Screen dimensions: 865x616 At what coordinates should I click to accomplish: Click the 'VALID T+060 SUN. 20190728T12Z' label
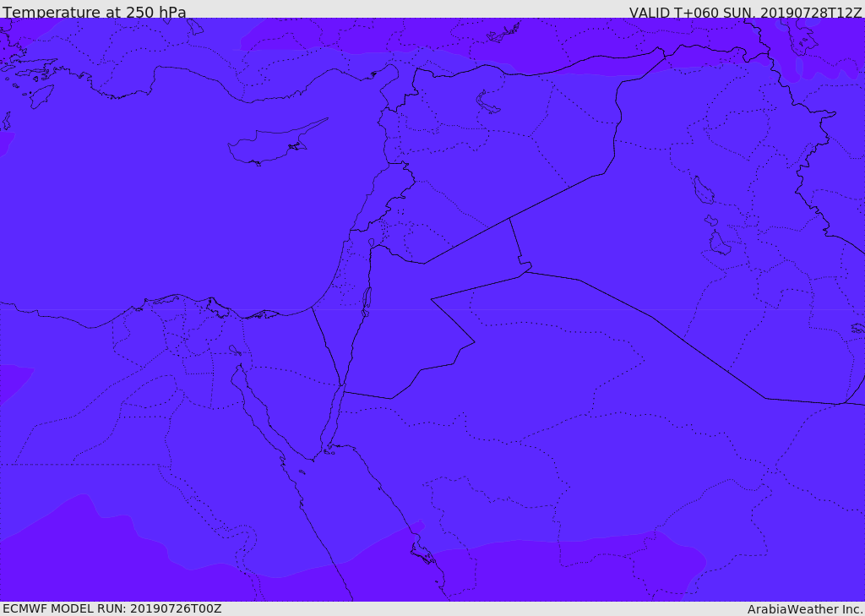(x=745, y=12)
